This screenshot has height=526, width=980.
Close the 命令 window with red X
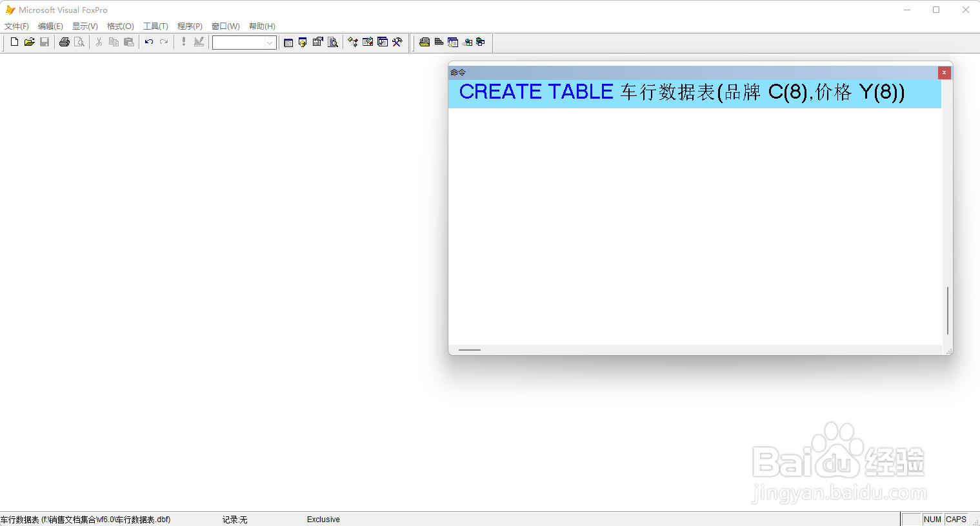(944, 73)
